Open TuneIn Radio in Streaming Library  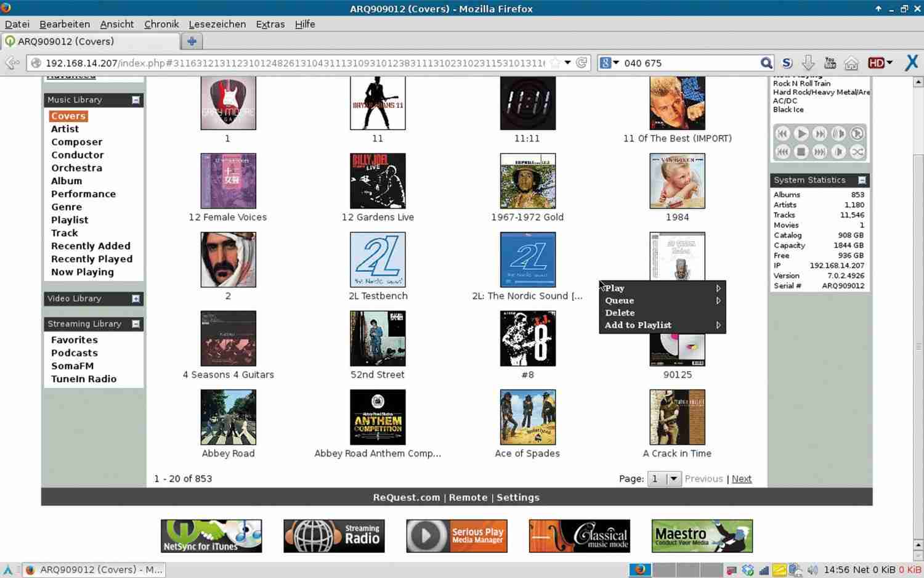[84, 379]
